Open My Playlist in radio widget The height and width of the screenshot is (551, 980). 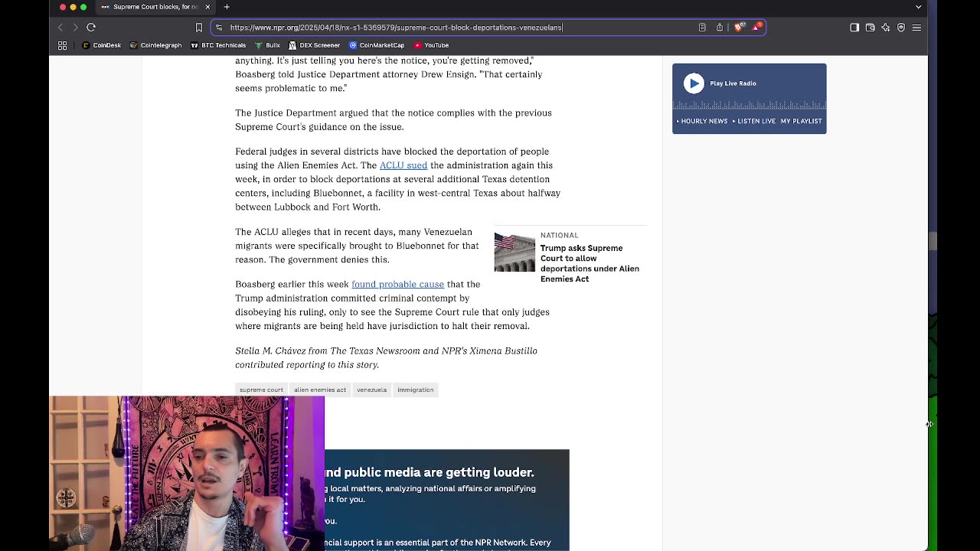801,121
